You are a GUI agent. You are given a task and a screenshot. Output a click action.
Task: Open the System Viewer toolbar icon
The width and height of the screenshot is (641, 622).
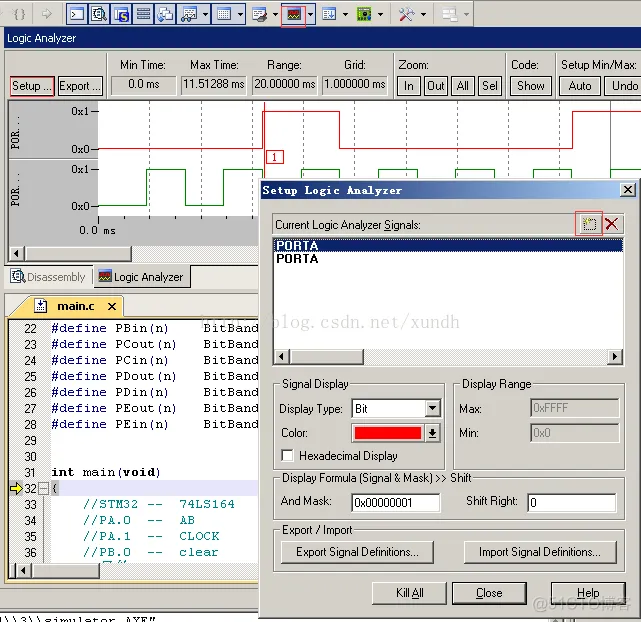[364, 14]
